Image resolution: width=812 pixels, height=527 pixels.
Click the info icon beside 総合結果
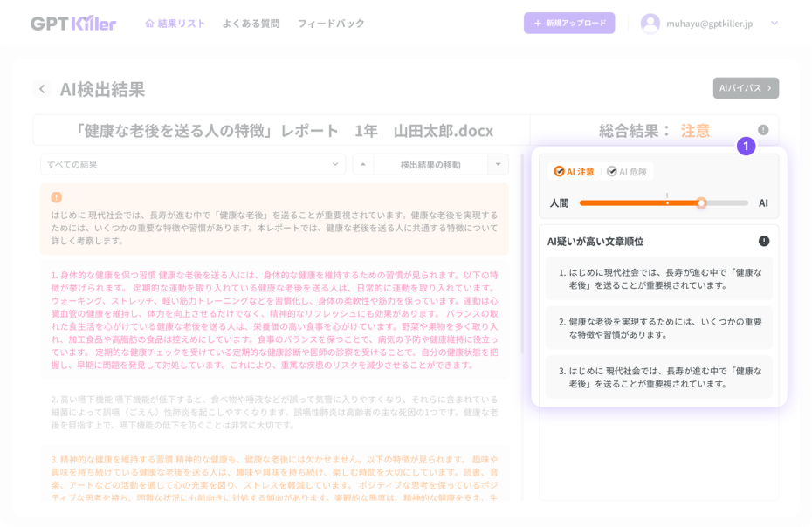pyautogui.click(x=763, y=130)
